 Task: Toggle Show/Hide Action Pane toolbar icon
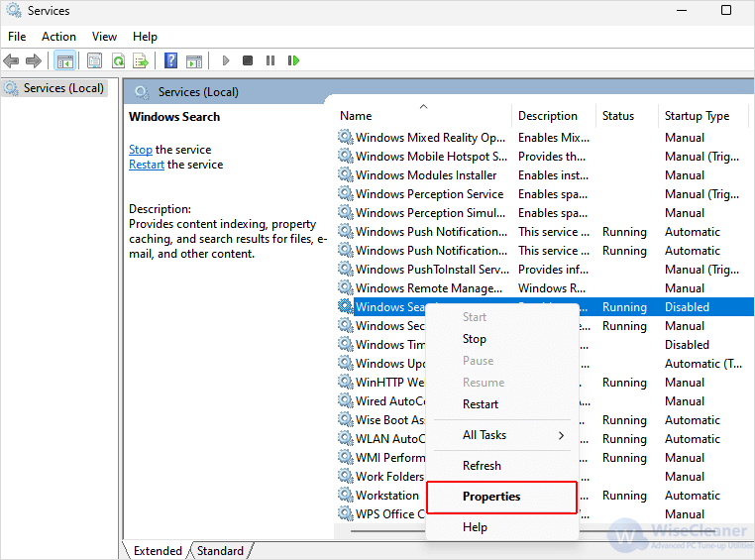[x=194, y=60]
